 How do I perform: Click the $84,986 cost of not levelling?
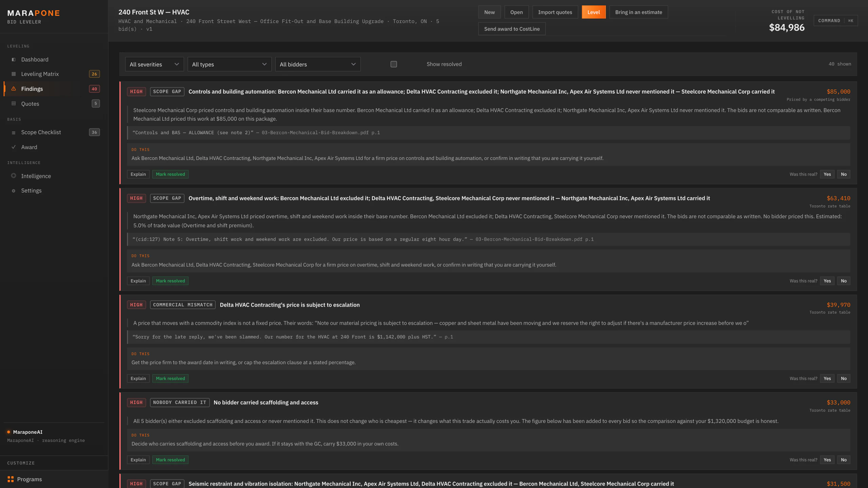787,28
